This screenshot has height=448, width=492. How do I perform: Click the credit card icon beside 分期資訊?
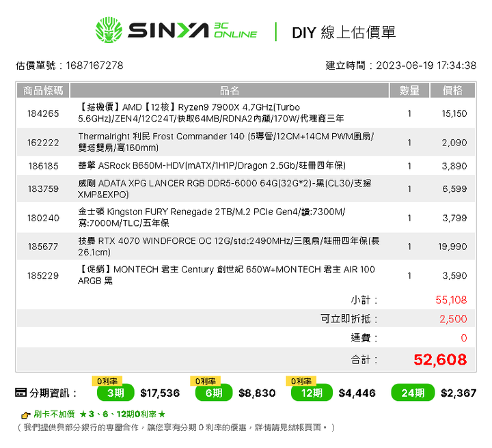20,392
